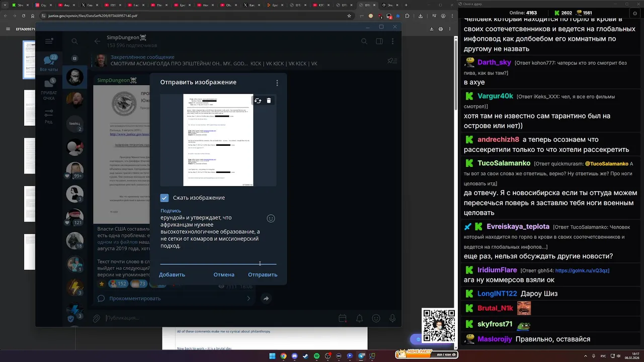Screen dimensions: 644x362
Task: Reload the PDF page in Chrome
Action: 24,16
